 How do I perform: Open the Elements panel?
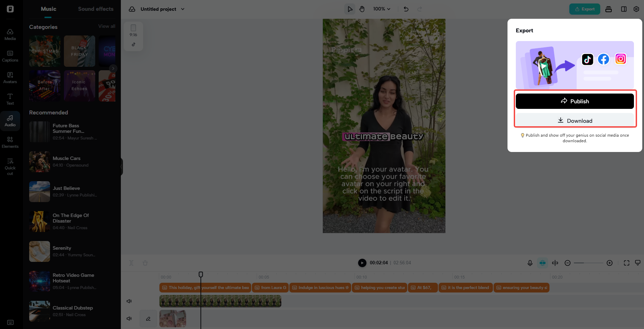coord(10,141)
